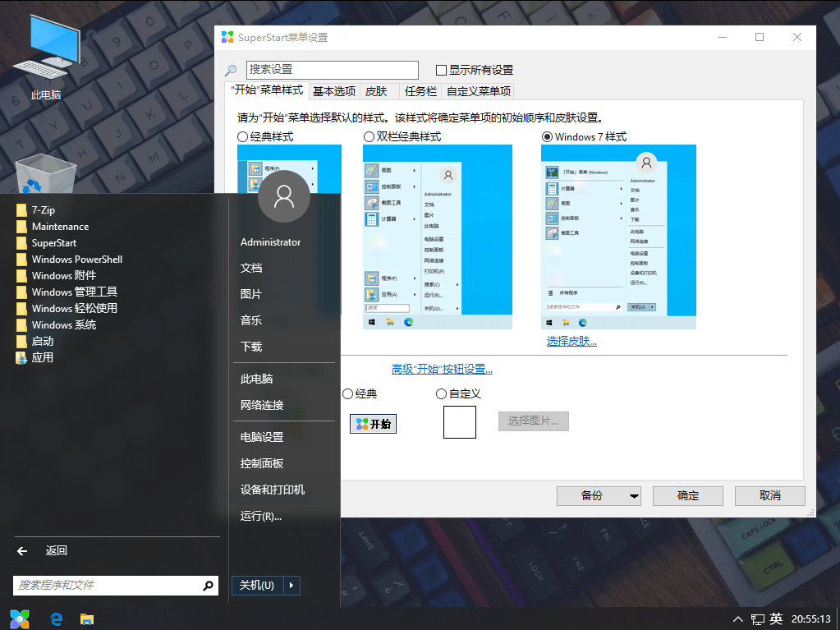Switch to the 基本选项 tab

[334, 92]
